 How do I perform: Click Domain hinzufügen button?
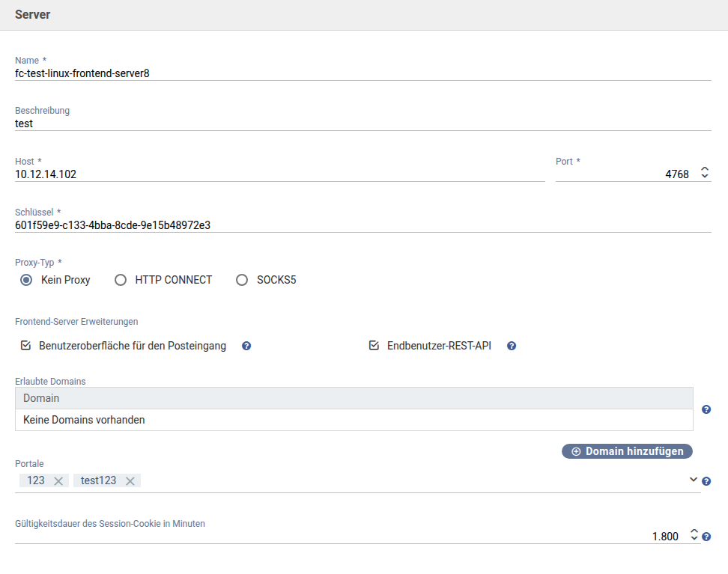[627, 451]
